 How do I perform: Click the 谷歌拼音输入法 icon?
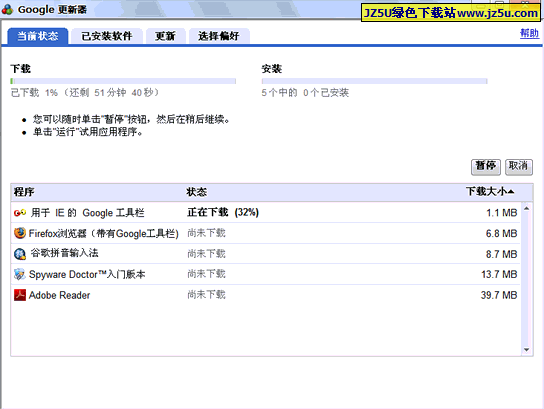coord(20,254)
